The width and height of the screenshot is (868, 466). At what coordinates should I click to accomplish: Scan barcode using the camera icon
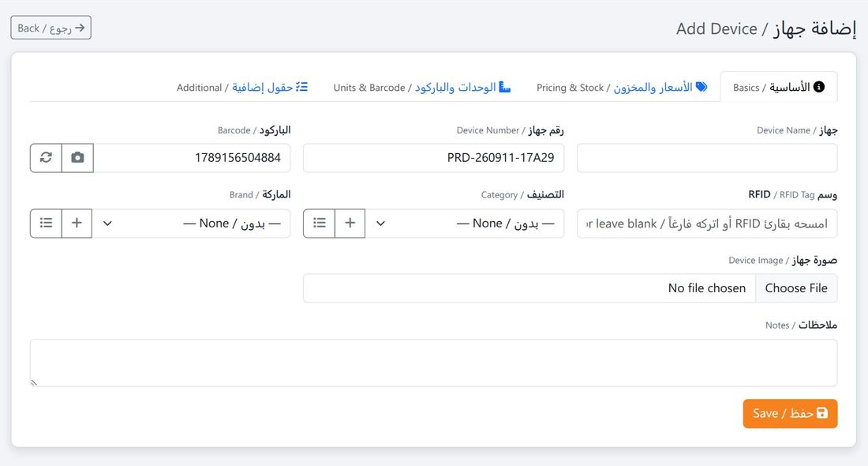click(x=77, y=158)
